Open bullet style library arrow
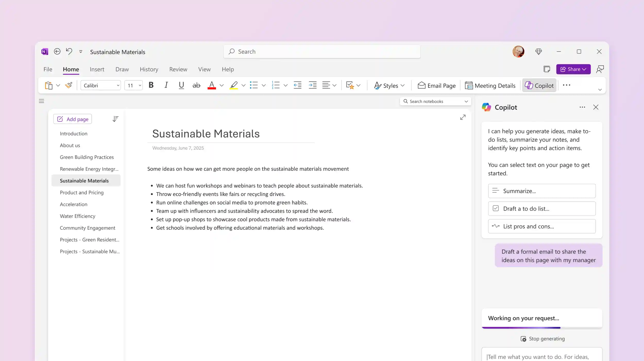This screenshot has height=361, width=644. [x=264, y=85]
